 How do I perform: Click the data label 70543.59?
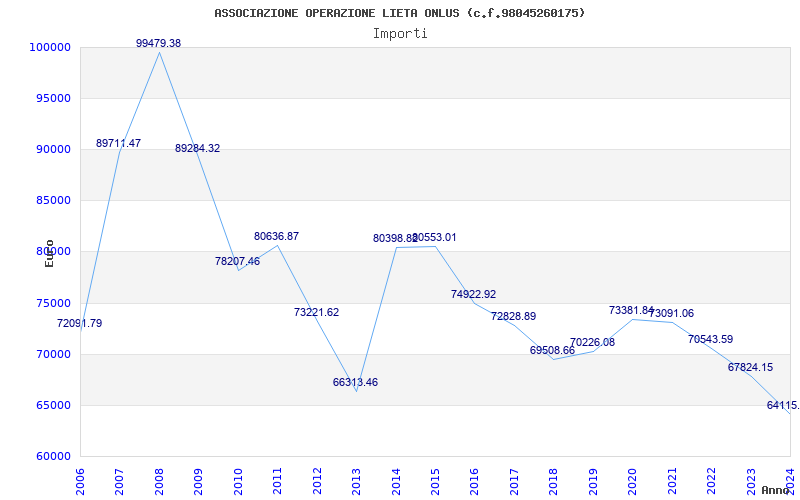click(710, 339)
